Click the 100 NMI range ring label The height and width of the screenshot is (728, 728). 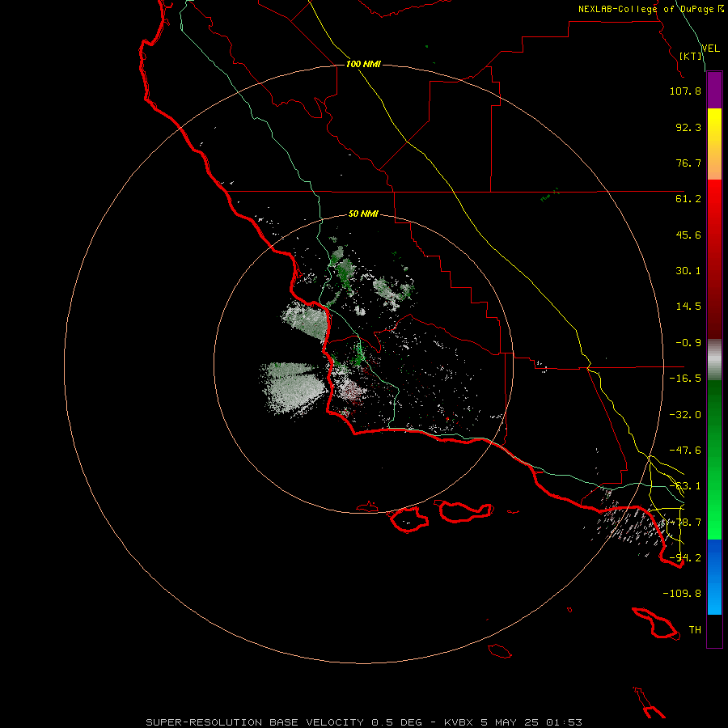363,64
